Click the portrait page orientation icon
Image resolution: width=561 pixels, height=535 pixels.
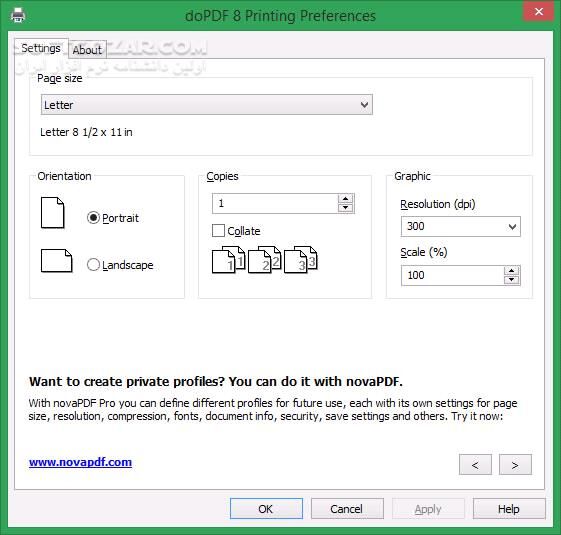(x=53, y=213)
